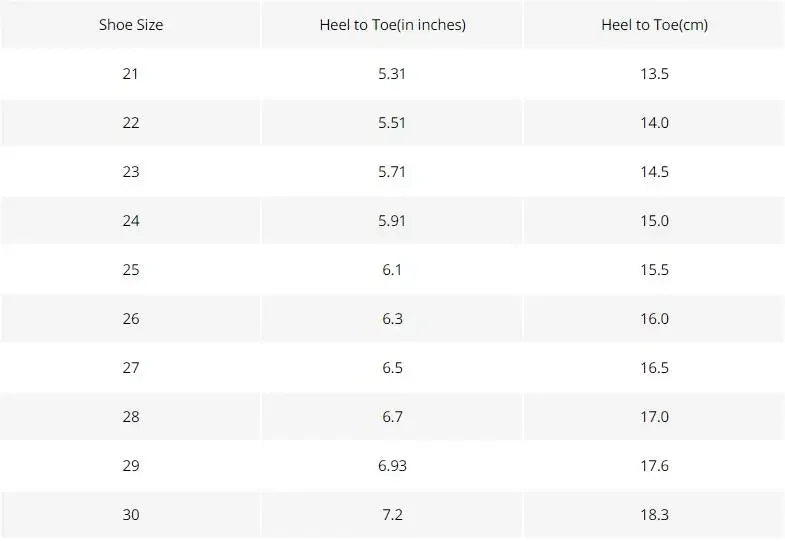Select shoe size 24 in the table
Image resolution: width=785 pixels, height=541 pixels.
(x=130, y=221)
